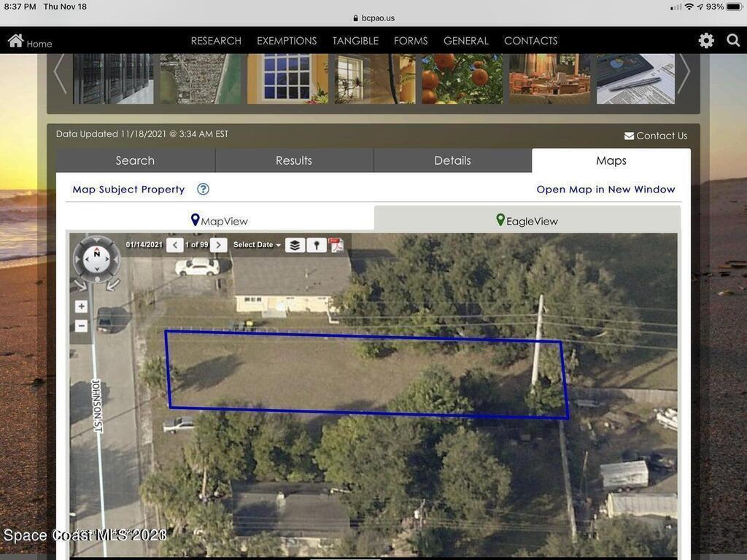The image size is (747, 560).
Task: Click the north compass rotation control
Action: (97, 259)
